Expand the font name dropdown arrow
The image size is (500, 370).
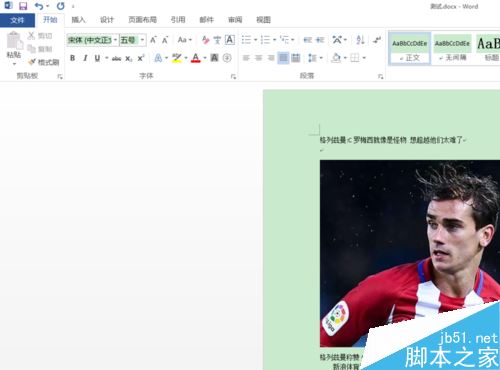click(115, 40)
